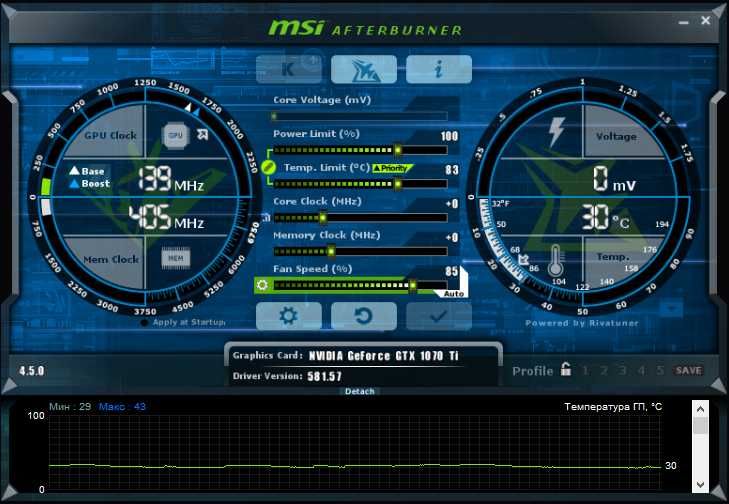Click the fan speed gear icon
729x504 pixels.
[x=262, y=285]
